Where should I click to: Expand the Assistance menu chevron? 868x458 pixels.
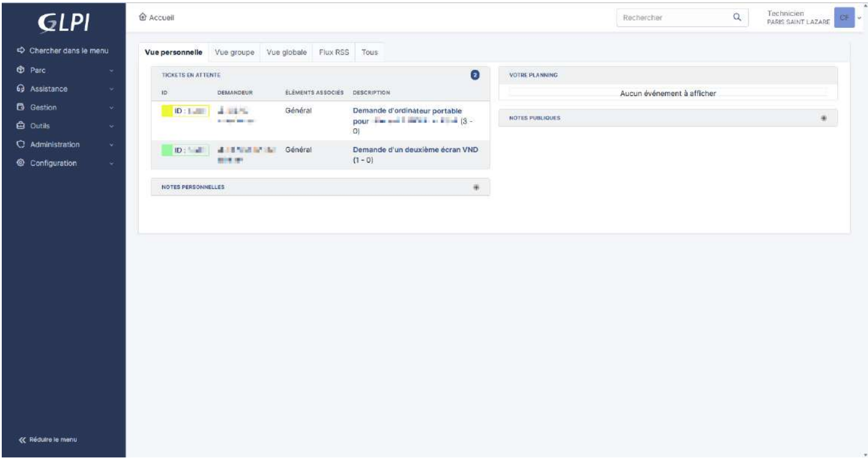click(111, 90)
